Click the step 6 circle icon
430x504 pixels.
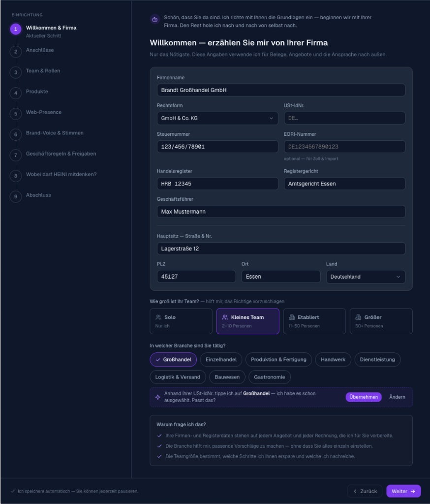pyautogui.click(x=16, y=134)
